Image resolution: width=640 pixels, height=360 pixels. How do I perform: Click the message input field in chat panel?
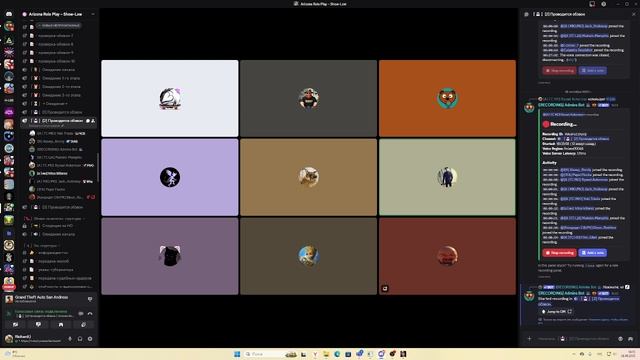tap(576, 339)
